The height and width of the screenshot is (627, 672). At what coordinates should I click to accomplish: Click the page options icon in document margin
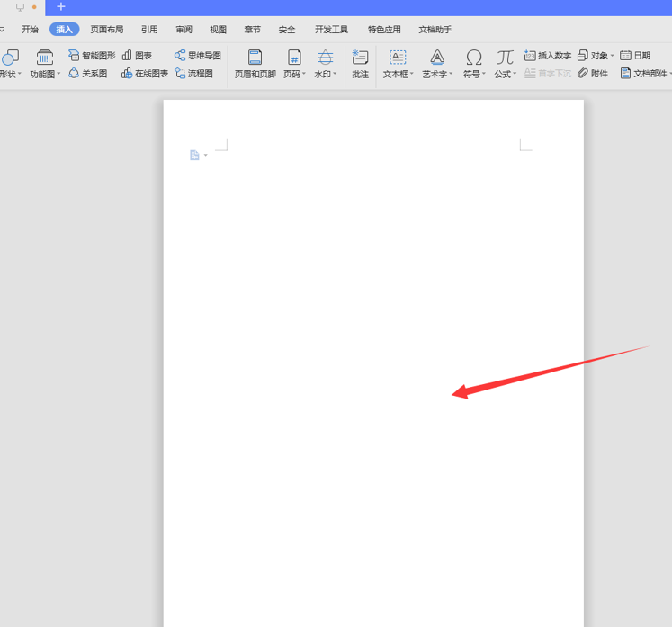[194, 155]
